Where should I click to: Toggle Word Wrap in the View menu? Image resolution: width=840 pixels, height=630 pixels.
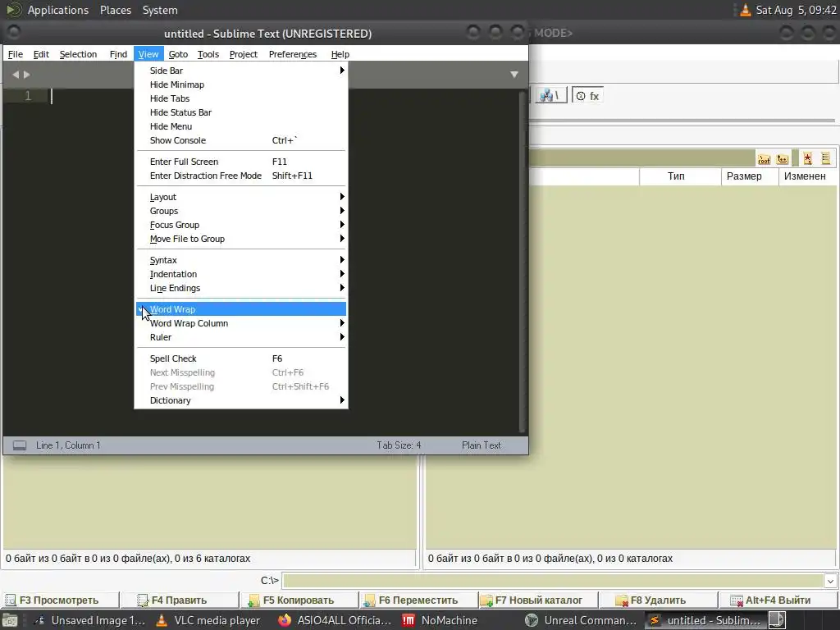[240, 309]
